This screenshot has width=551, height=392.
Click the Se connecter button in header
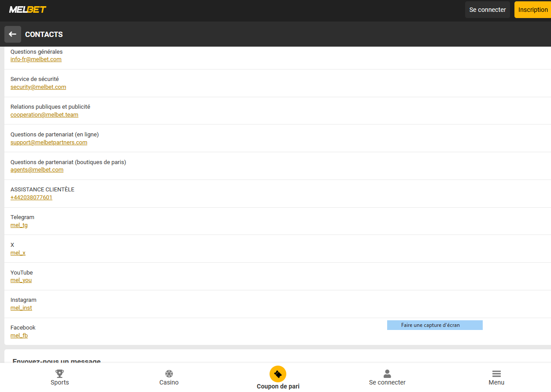pyautogui.click(x=488, y=10)
